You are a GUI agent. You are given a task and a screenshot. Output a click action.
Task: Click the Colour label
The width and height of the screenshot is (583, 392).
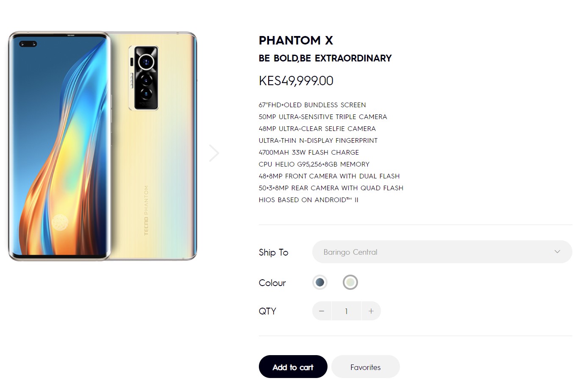tap(272, 283)
